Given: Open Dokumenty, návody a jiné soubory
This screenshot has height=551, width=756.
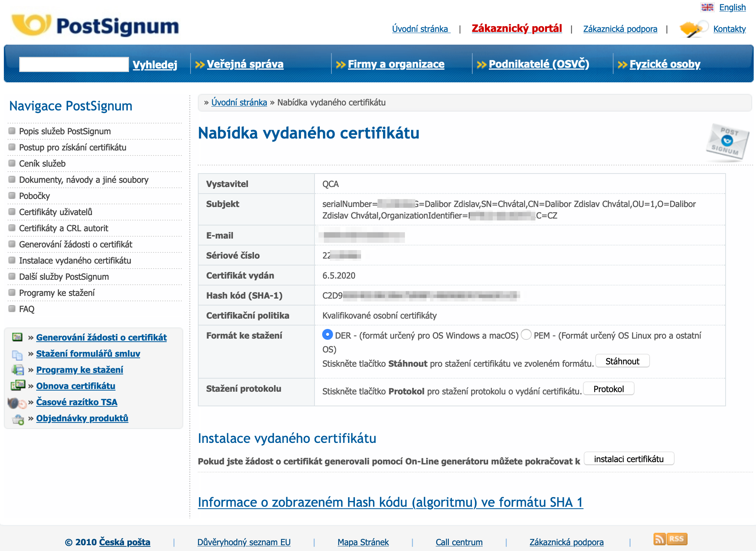Looking at the screenshot, I should tap(84, 180).
